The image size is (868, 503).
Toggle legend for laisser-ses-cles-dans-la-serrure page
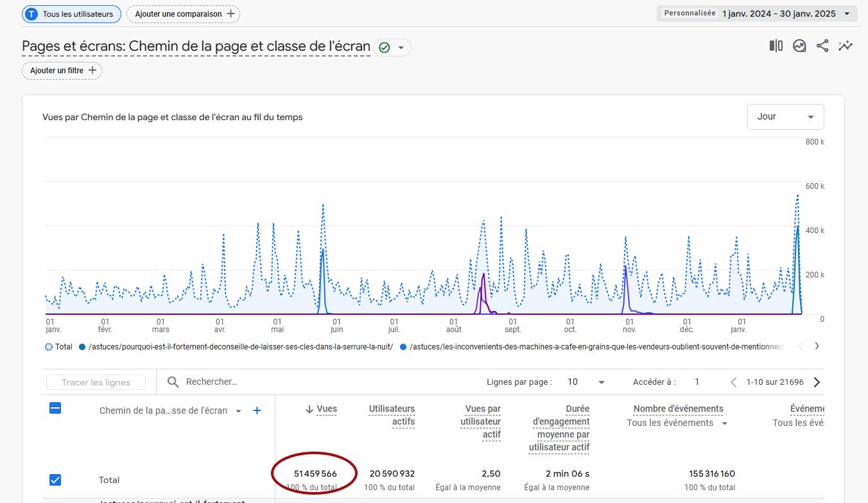[x=236, y=347]
